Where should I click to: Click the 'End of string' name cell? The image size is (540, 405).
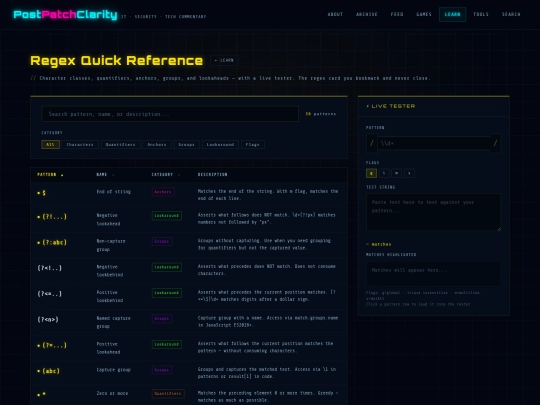click(114, 192)
